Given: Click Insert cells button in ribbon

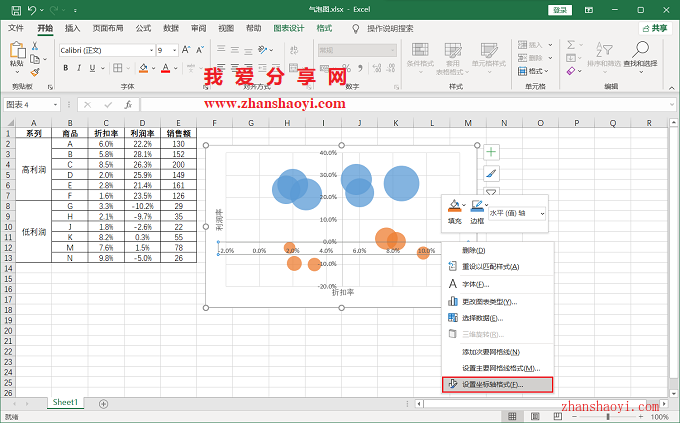Looking at the screenshot, I should pos(535,45).
